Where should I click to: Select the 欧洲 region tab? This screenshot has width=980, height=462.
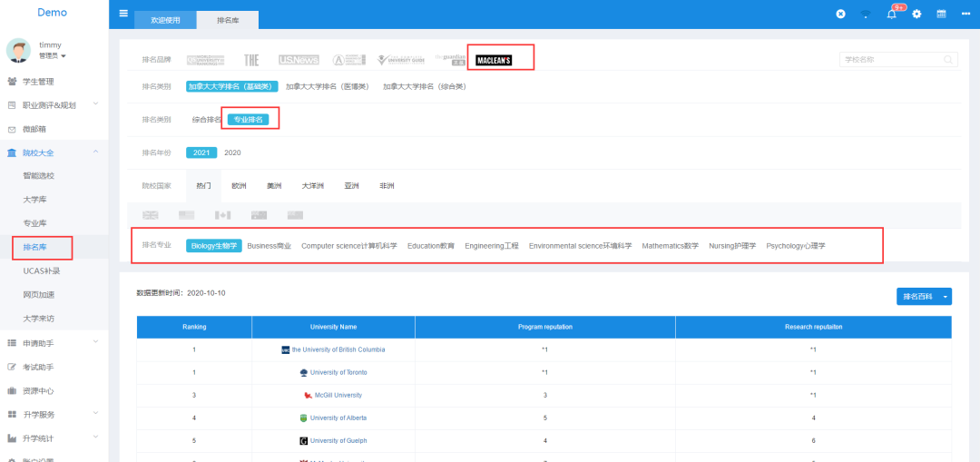click(x=239, y=186)
